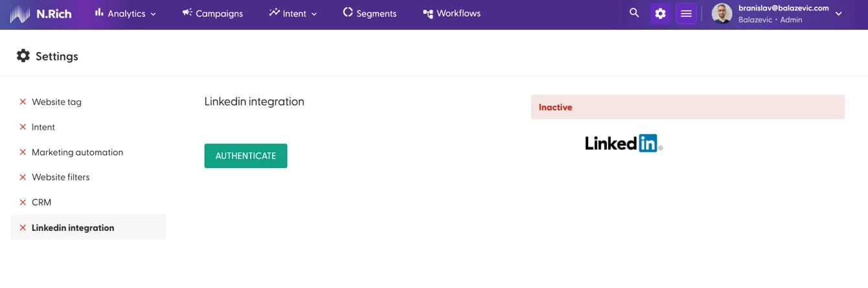Click the AUTHENTICATE button
Screen dimensions: 868x288
246,156
